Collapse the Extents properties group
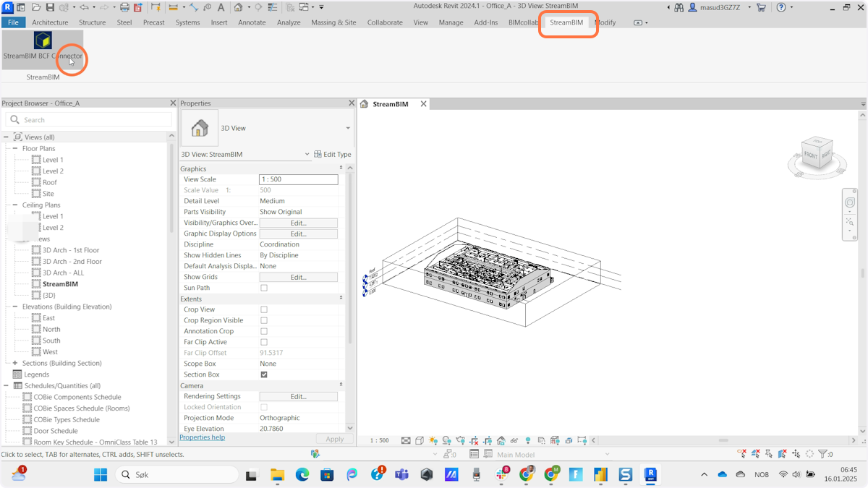 [341, 298]
